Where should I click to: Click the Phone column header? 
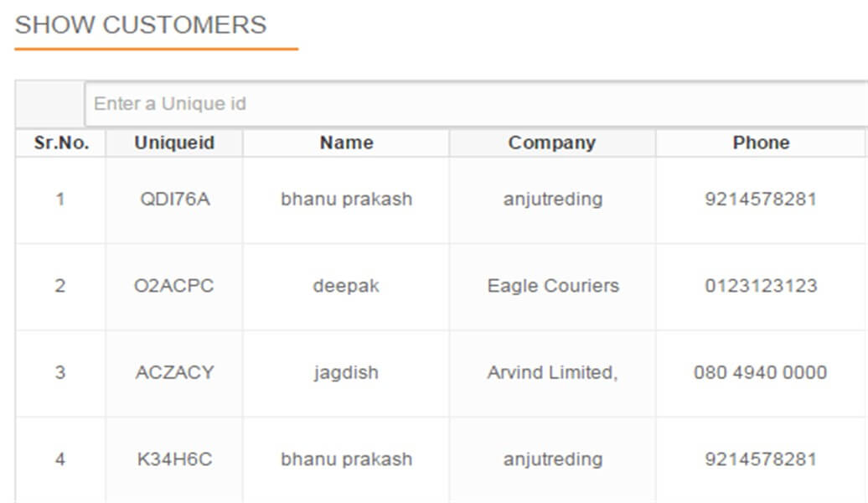point(761,143)
